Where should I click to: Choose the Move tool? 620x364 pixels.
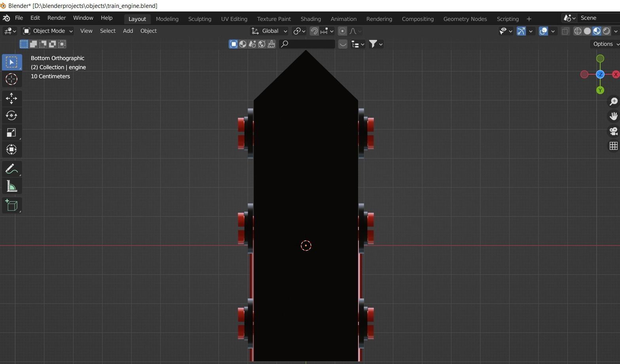click(x=11, y=98)
